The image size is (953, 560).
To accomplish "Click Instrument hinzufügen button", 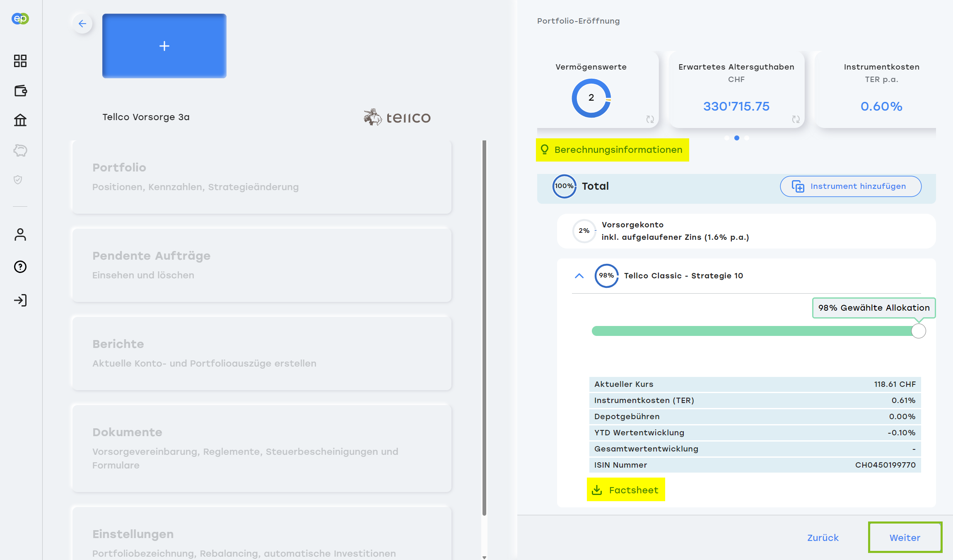I will tap(851, 186).
